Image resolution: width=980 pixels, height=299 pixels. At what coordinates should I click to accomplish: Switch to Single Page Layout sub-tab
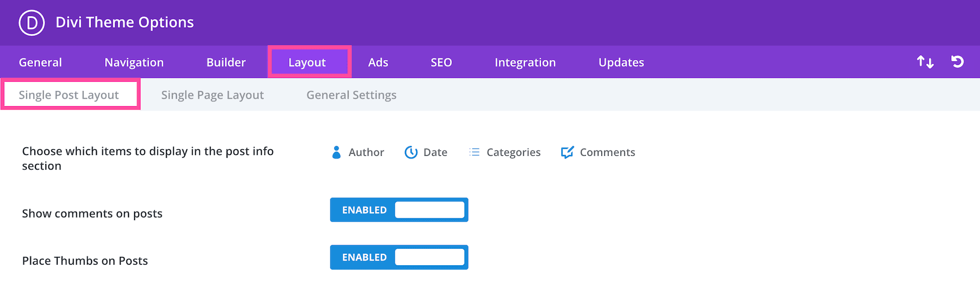212,95
